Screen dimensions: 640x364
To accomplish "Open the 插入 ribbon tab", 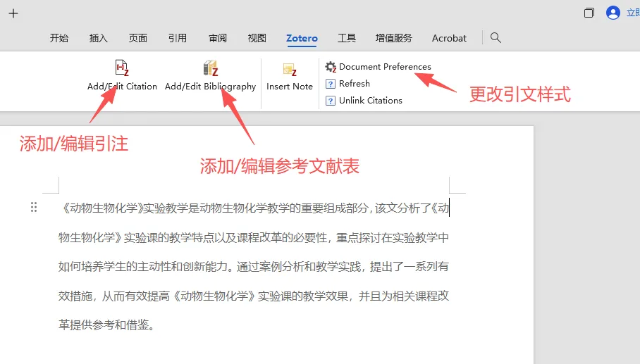I will point(99,38).
